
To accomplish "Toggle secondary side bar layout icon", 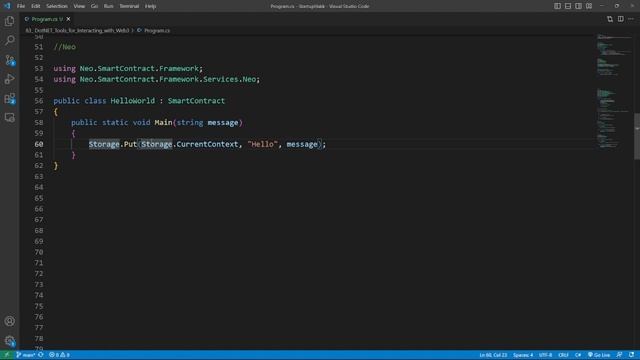I will [x=578, y=6].
